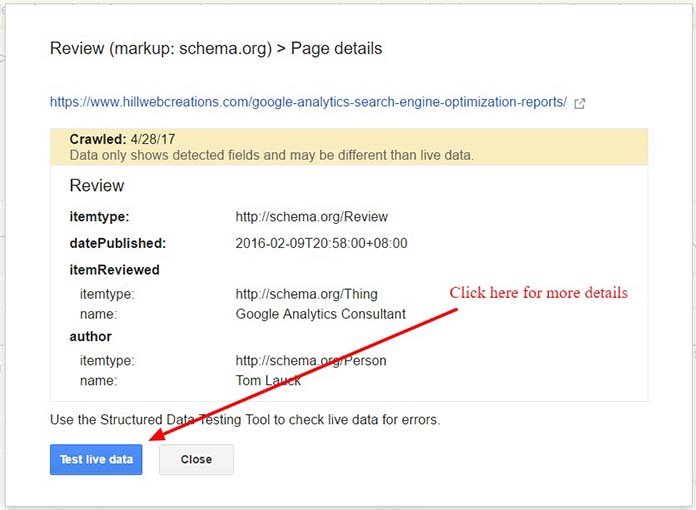Select the Review section title
Image resolution: width=696 pixels, height=510 pixels.
(x=97, y=186)
